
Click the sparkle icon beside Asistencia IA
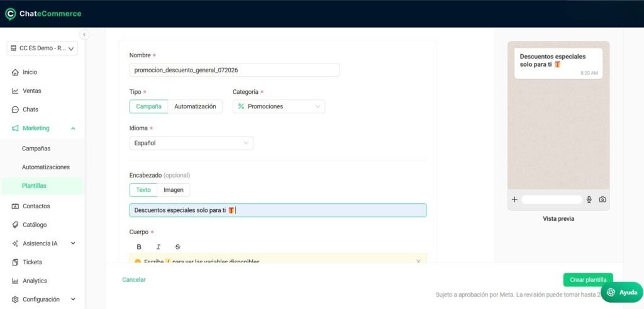point(15,244)
